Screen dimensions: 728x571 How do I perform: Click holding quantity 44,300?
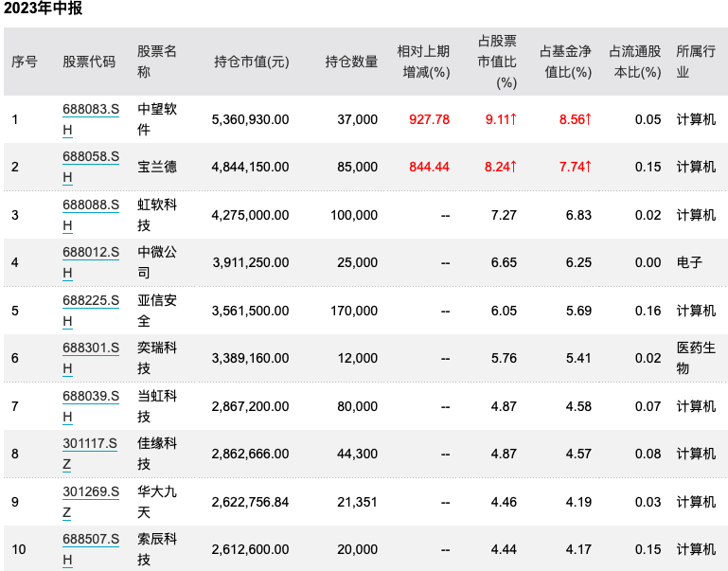(358, 454)
